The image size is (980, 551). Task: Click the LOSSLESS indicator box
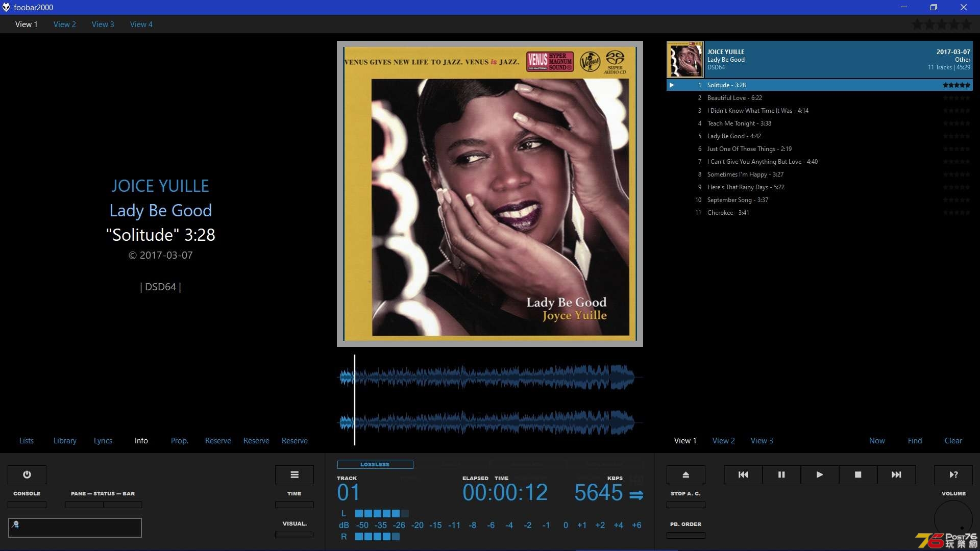click(375, 465)
